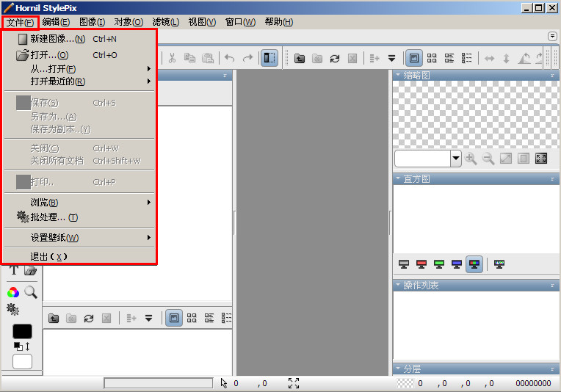The width and height of the screenshot is (561, 392).
Task: Choose 新建图像 from the file menu
Action: [x=79, y=39]
